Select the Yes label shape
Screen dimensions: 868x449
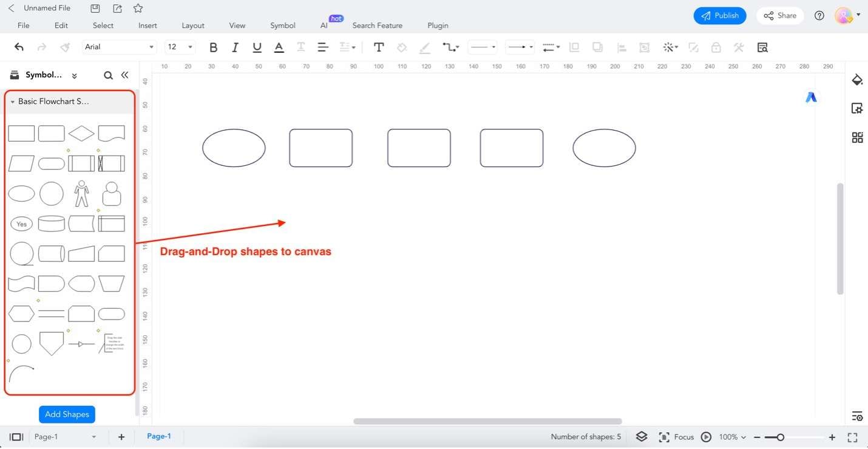pos(22,224)
